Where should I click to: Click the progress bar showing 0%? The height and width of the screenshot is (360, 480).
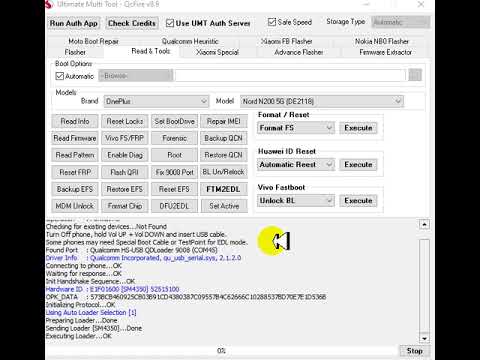(x=221, y=351)
